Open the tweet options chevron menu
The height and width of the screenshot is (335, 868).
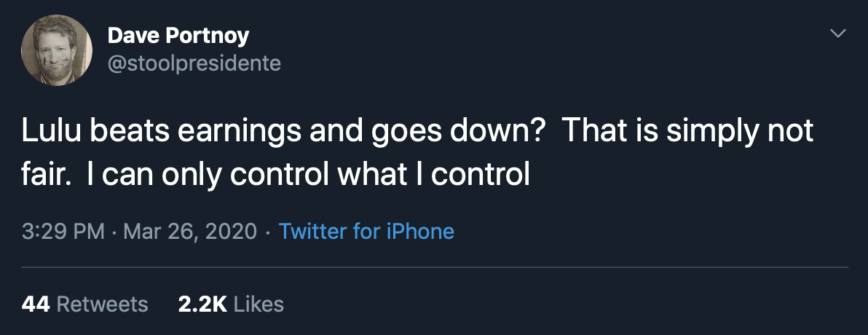[838, 33]
